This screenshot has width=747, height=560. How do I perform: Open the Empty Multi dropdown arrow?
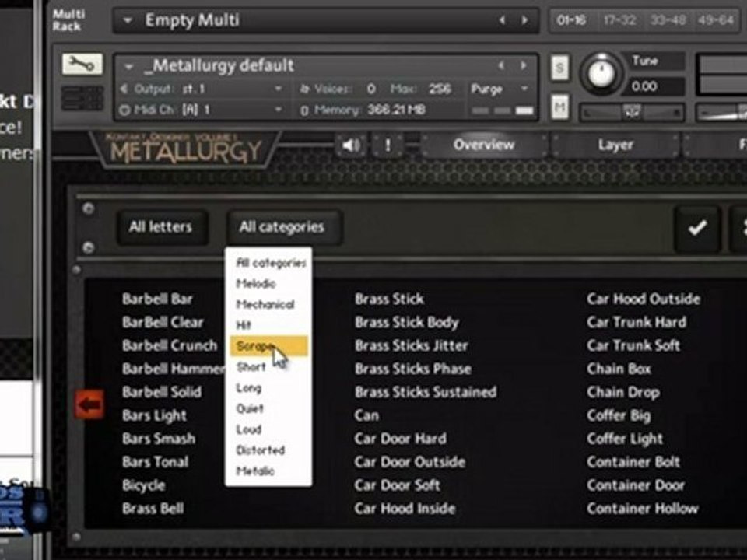127,20
